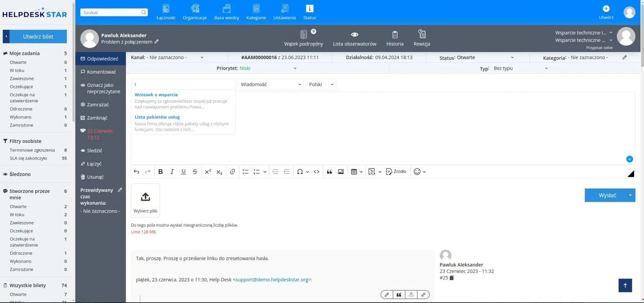Toggle underline formatting
Image resolution: width=644 pixels, height=303 pixels.
183,172
